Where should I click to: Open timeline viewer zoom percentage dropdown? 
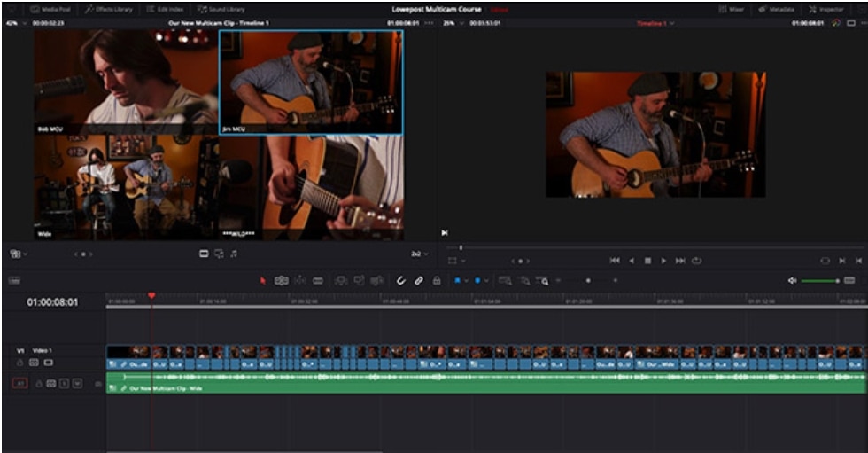[453, 23]
